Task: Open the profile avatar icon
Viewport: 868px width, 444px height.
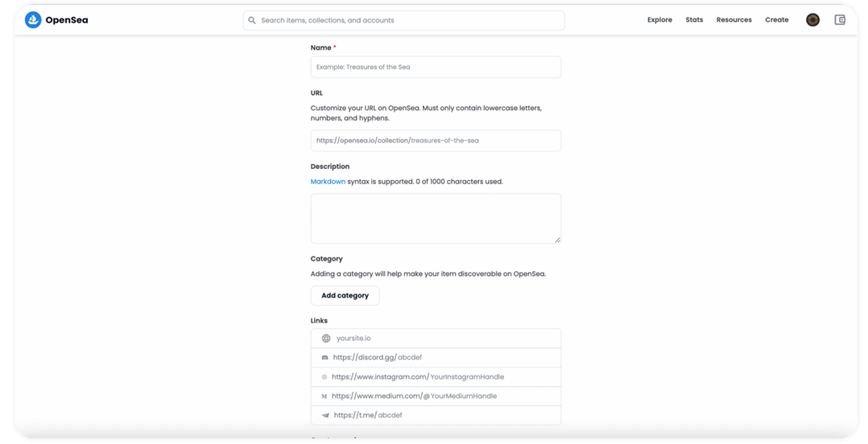Action: (812, 20)
